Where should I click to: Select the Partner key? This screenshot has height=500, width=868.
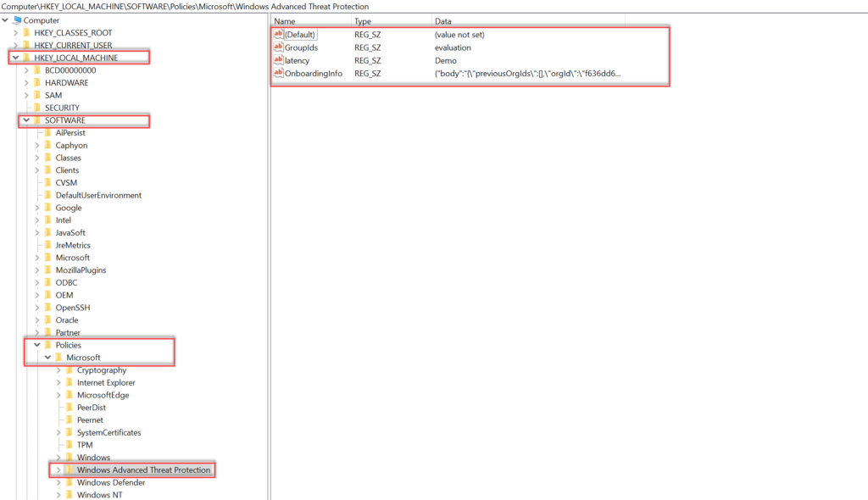tap(68, 332)
